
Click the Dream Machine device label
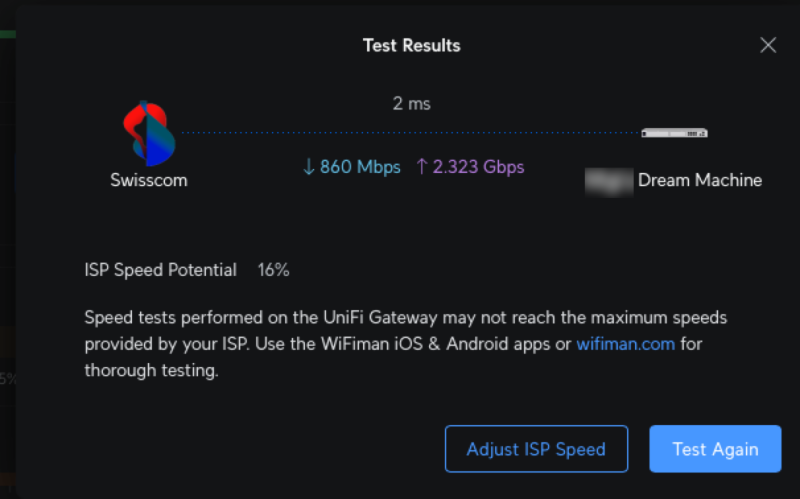700,181
